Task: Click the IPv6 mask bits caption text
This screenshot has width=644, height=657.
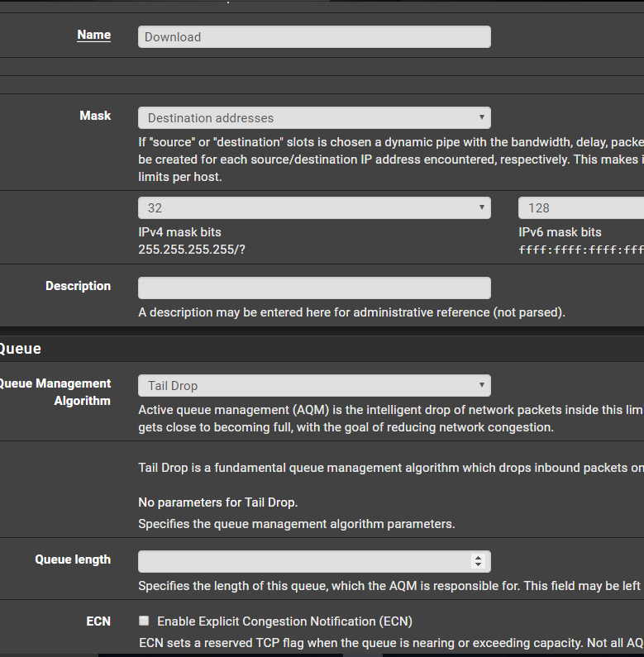Action: pyautogui.click(x=560, y=232)
